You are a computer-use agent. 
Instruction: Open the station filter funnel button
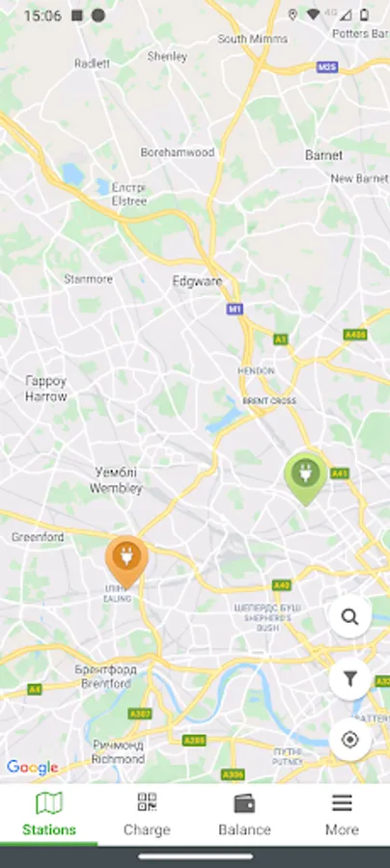click(349, 678)
